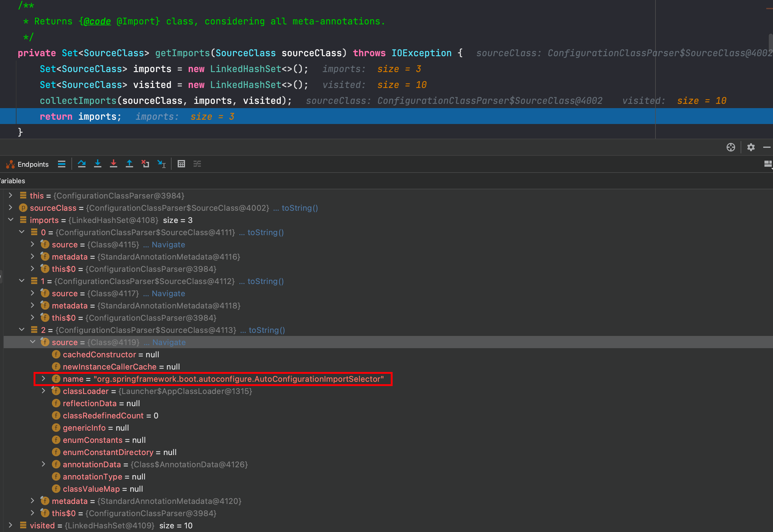773x532 pixels.
Task: Select enumConstants = null row
Action: [x=388, y=440]
